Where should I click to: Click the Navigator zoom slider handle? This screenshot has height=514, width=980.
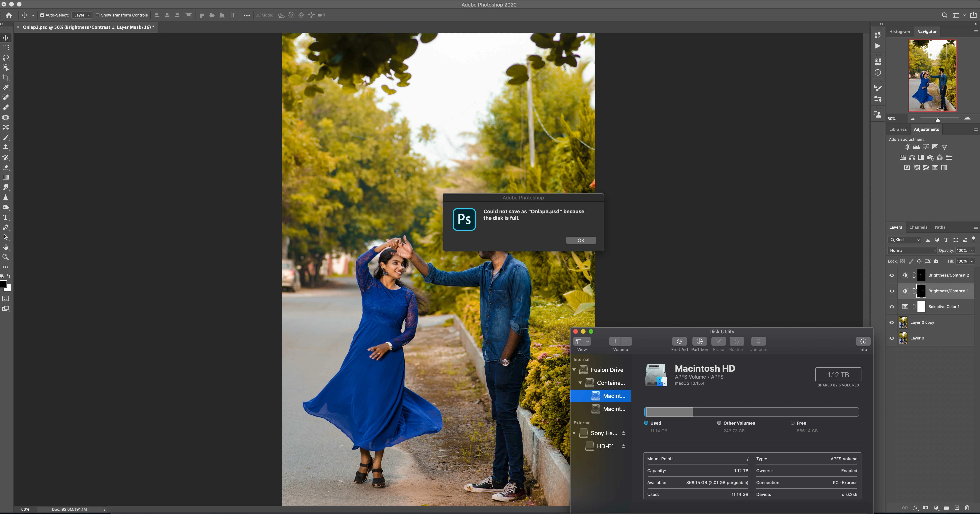[x=938, y=120]
